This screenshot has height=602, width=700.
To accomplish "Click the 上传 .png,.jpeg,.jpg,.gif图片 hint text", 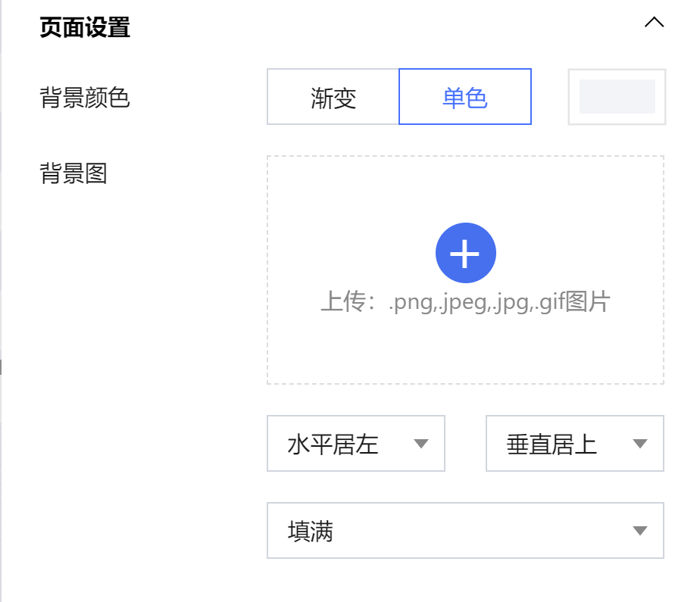I will (x=465, y=303).
